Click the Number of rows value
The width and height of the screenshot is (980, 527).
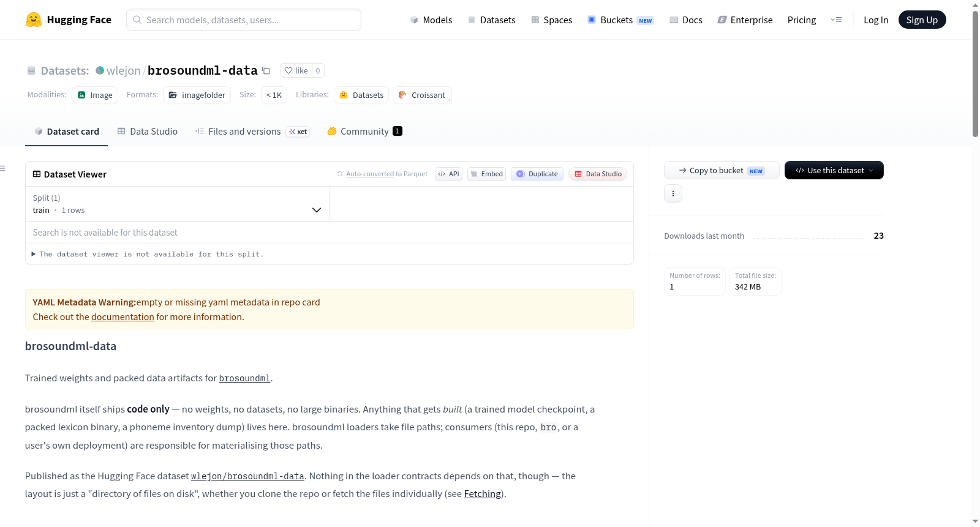[x=672, y=286]
